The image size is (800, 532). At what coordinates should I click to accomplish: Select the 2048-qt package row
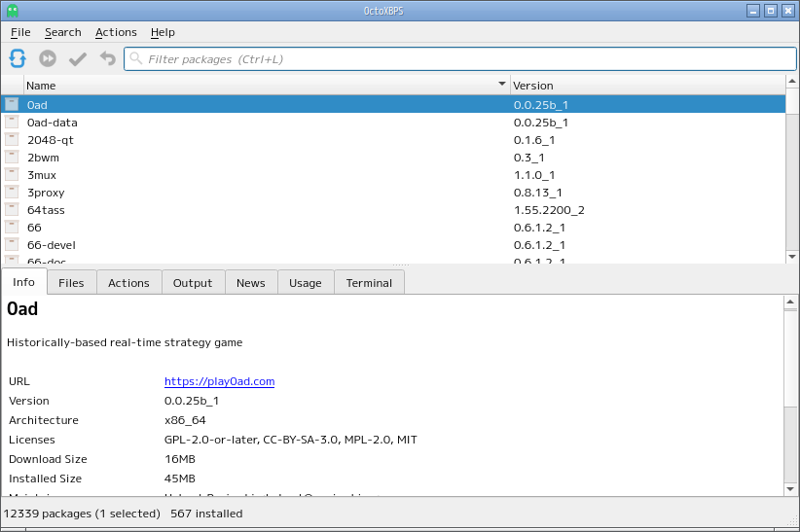393,140
